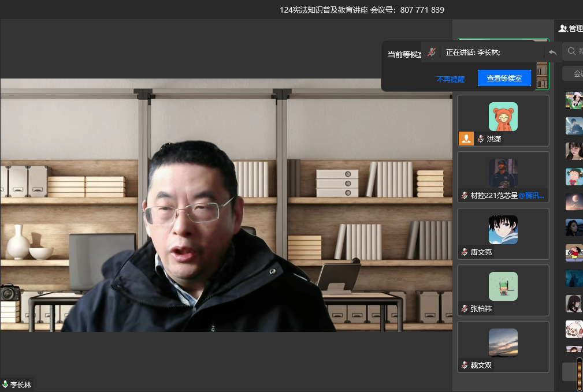Click the return arrow icon on the speaking bar

pos(552,53)
